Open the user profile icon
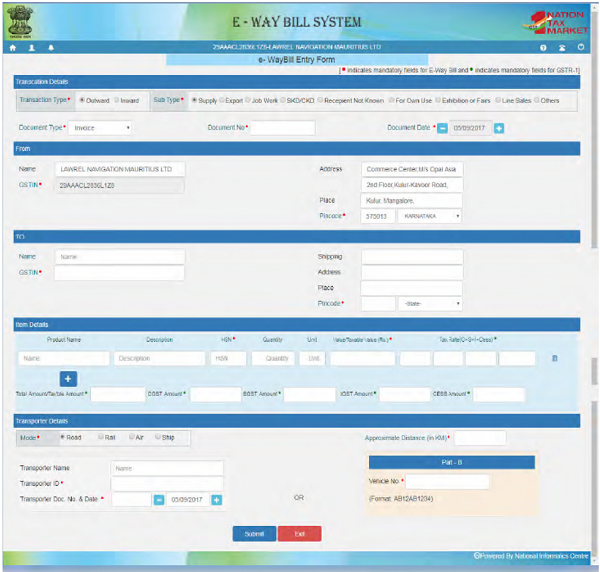This screenshot has height=572, width=600. (x=32, y=47)
